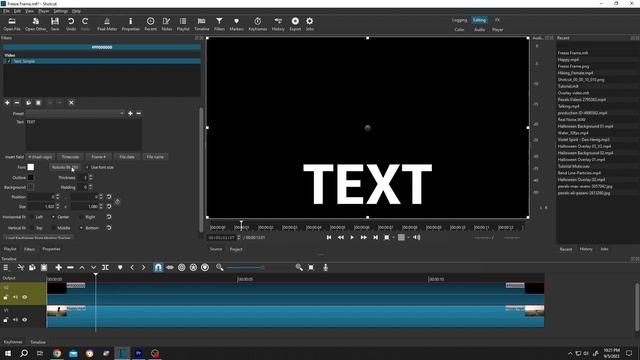The height and width of the screenshot is (360, 640).
Task: Mute track V1 audio
Action: tap(16, 320)
